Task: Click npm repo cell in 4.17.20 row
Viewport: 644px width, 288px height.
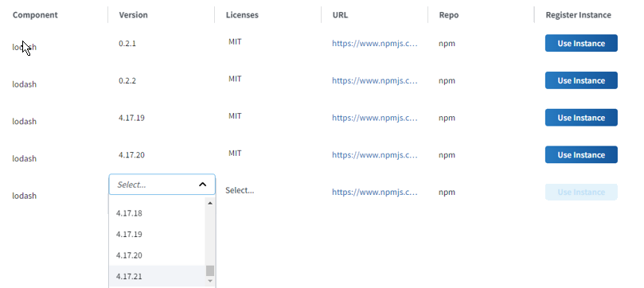Action: (x=447, y=155)
